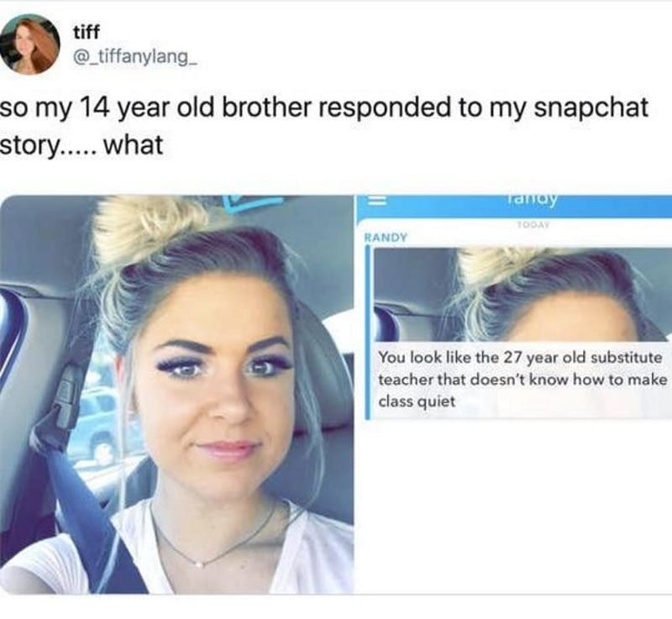Click the blue Snapchat header bar
This screenshot has height=619, width=672.
click(514, 206)
